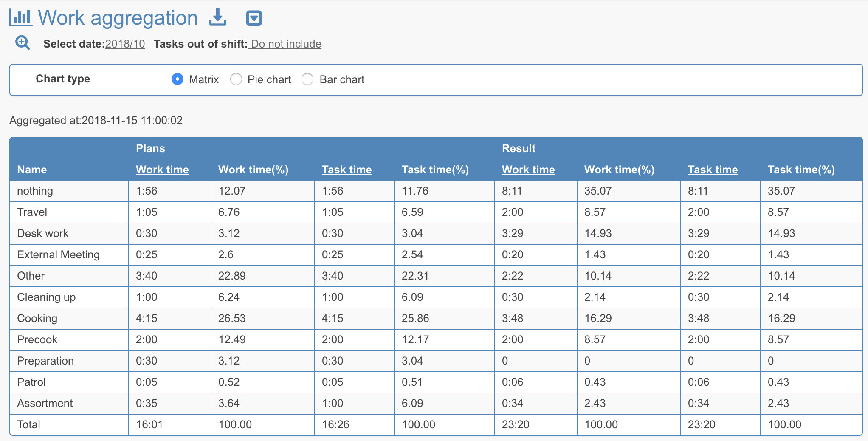
Task: Click Patrol planned task percent 0.51
Action: pos(412,382)
